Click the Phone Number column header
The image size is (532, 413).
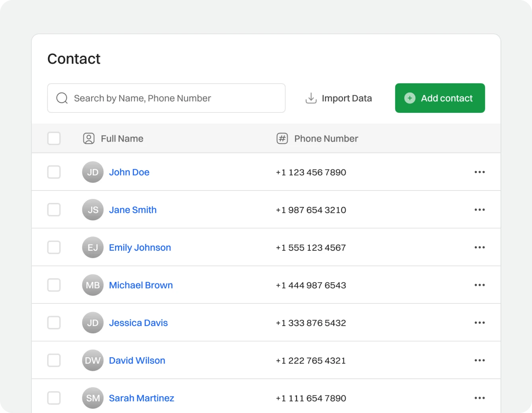point(326,139)
